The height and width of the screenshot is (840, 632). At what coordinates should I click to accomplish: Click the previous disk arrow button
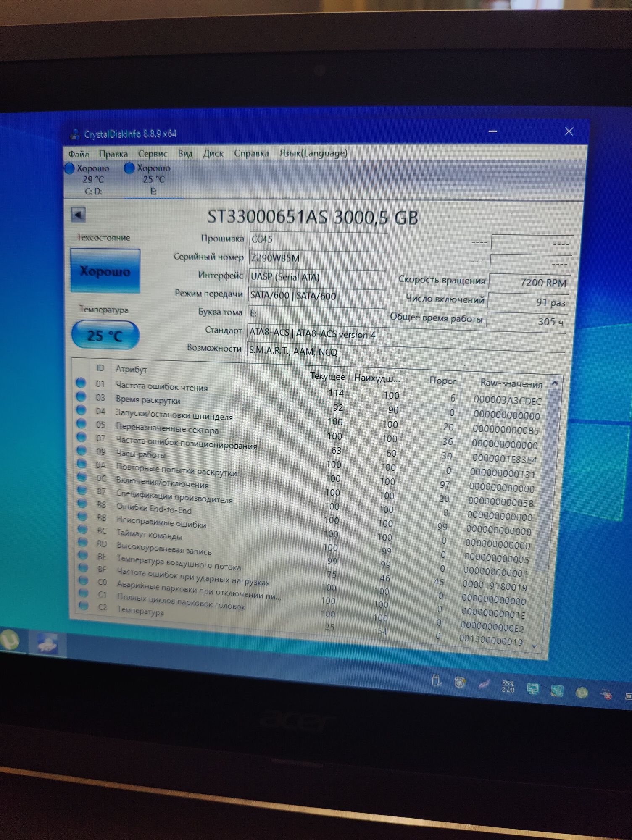pos(78,215)
